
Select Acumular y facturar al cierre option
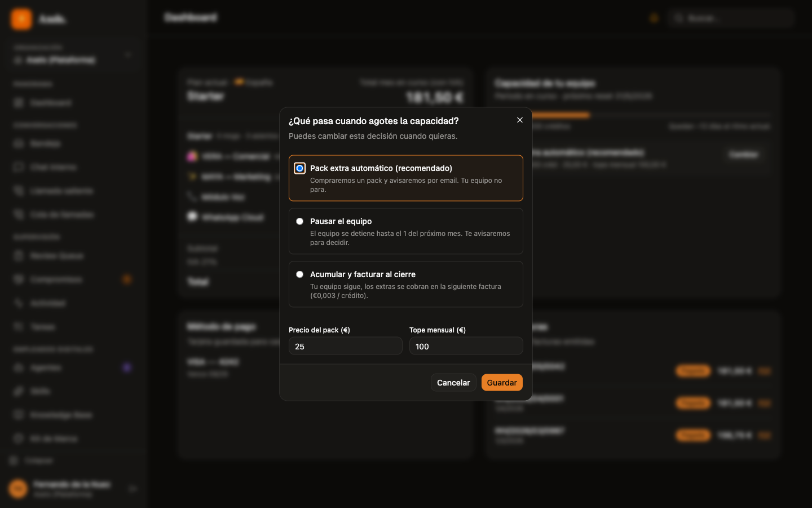(299, 274)
